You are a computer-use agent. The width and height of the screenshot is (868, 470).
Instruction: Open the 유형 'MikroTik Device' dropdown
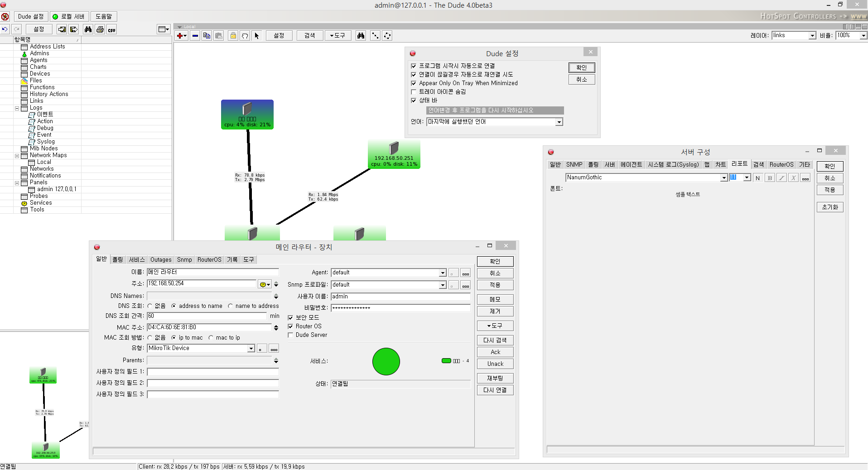pyautogui.click(x=251, y=349)
